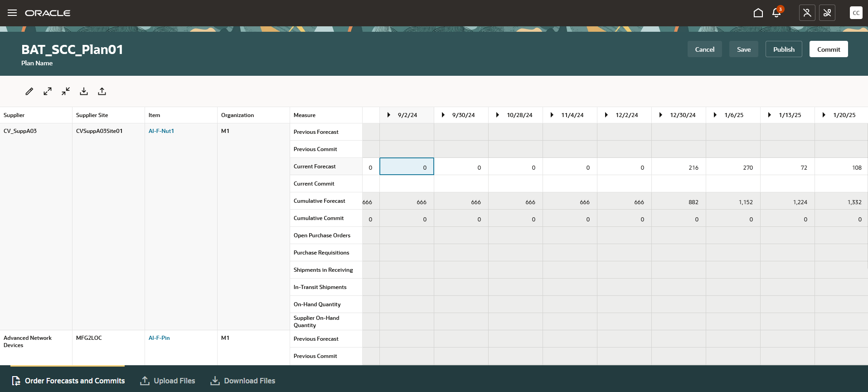Click the Supplier Site column header
Image resolution: width=868 pixels, height=392 pixels.
pos(108,115)
